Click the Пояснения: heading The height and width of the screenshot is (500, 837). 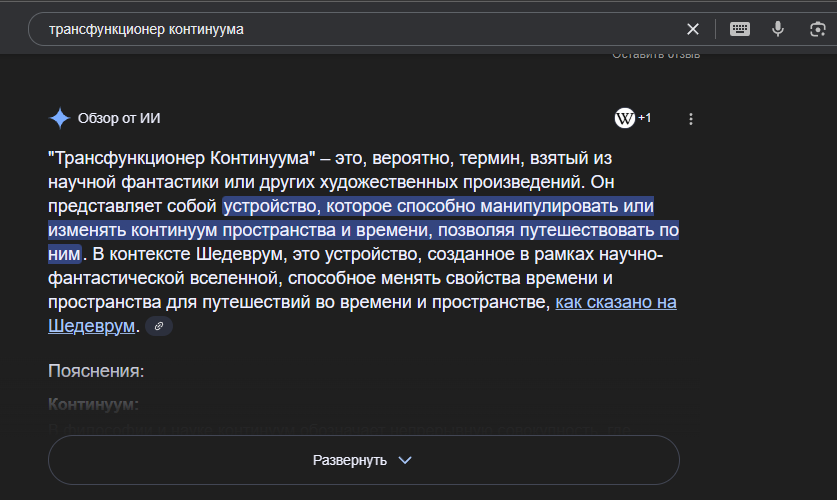[96, 371]
